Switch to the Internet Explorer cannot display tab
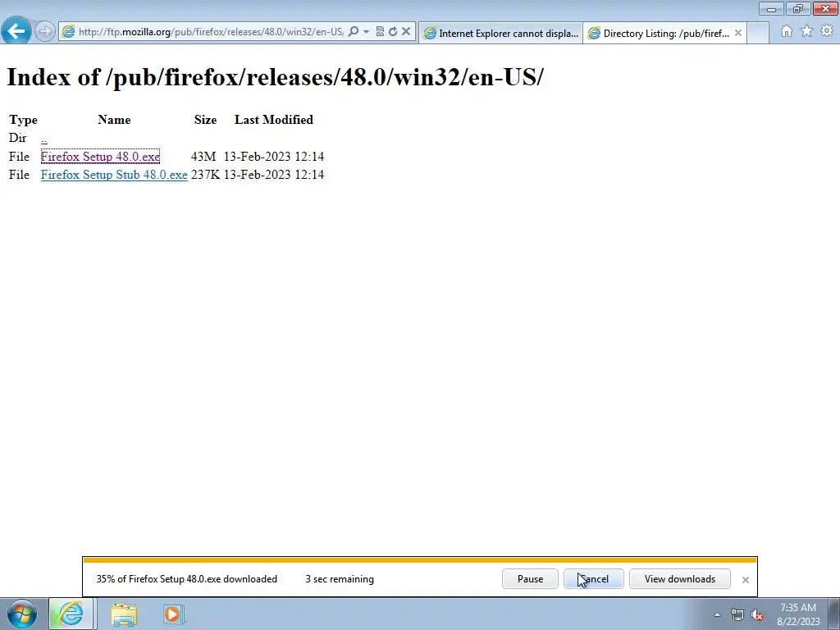The height and width of the screenshot is (630, 840). (x=500, y=33)
